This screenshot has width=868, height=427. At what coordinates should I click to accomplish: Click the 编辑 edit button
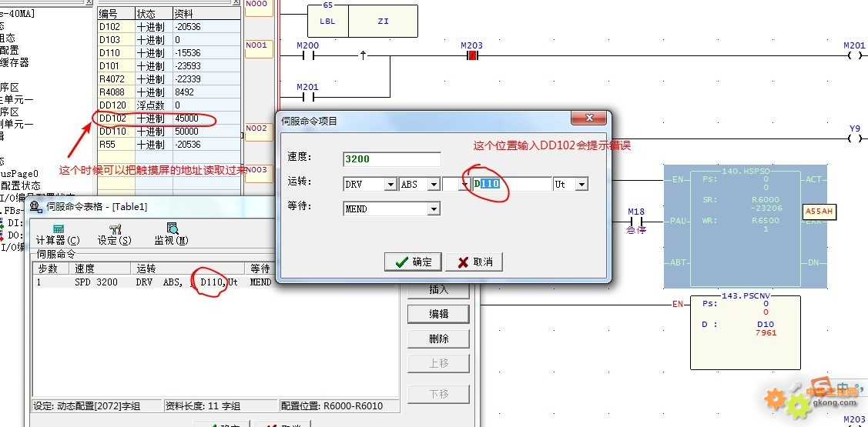pos(438,314)
